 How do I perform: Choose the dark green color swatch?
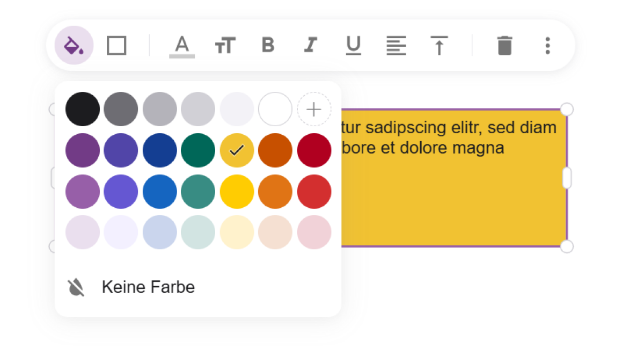(x=198, y=150)
